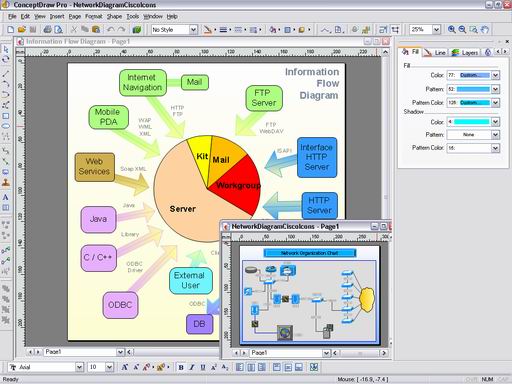Open the Edit menu
Viewport: 512px width, 384px height.
point(25,16)
